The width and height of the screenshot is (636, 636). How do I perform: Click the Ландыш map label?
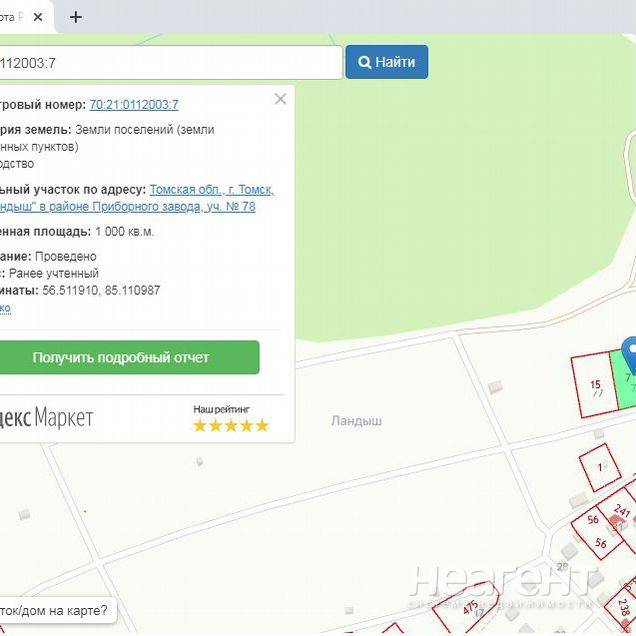(x=357, y=421)
